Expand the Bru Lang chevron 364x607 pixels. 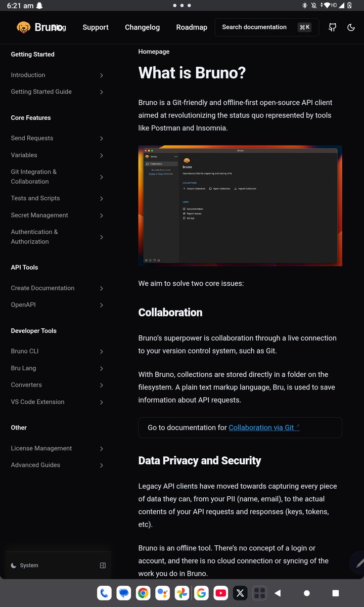tap(102, 368)
